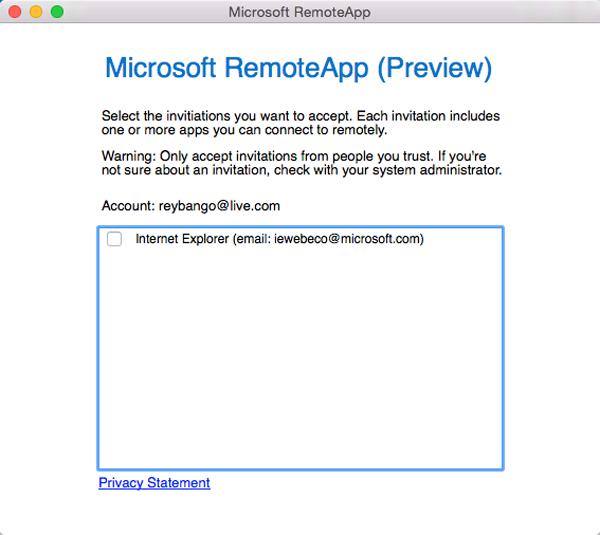Screen dimensions: 600x535
Task: Click the Account: reybango@live.com text
Action: [191, 206]
